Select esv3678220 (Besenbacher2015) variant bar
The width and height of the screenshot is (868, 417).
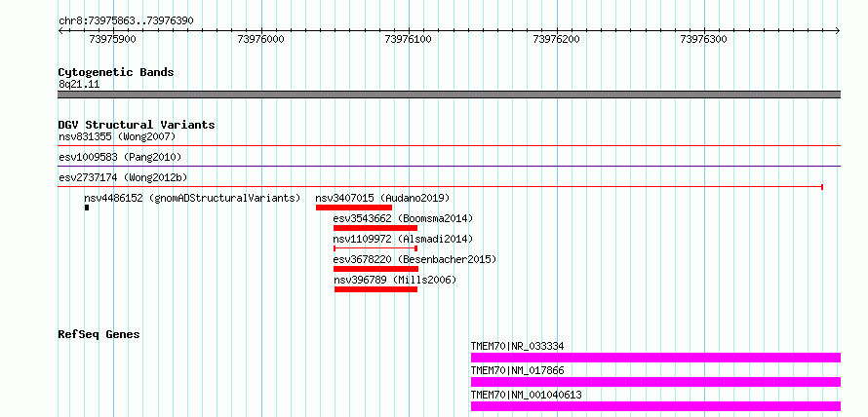375,269
